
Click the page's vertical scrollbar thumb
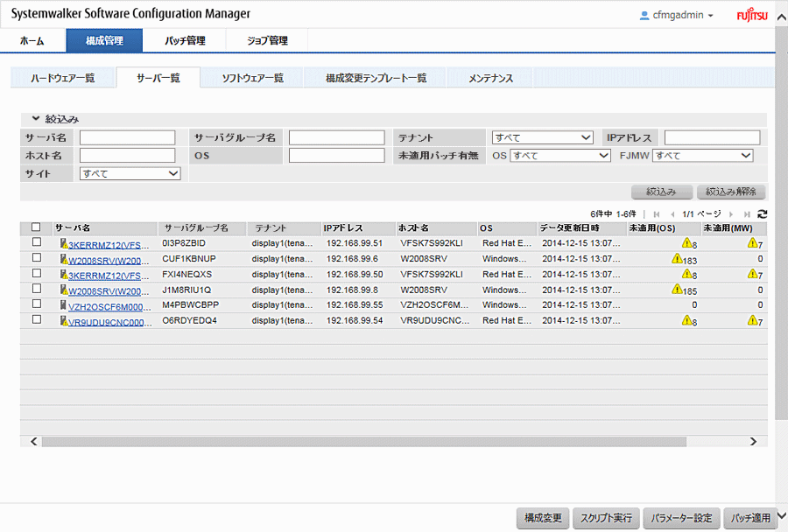tap(782, 221)
